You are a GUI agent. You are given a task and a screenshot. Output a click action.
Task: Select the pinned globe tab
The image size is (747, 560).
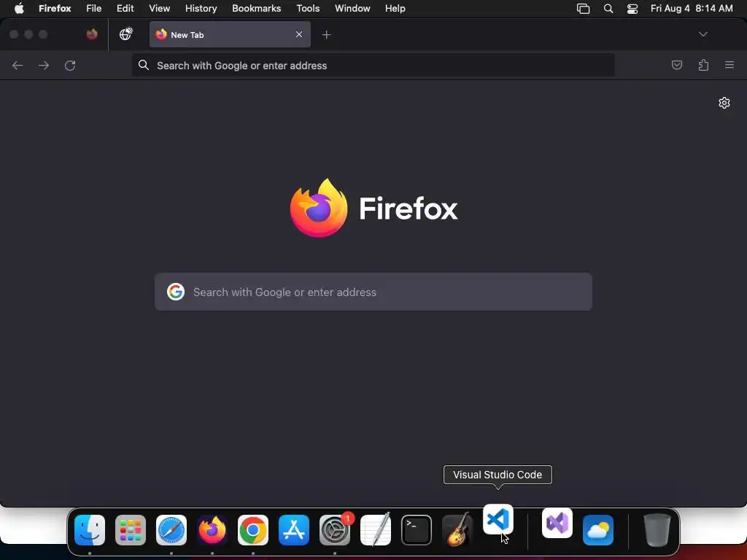(x=125, y=34)
